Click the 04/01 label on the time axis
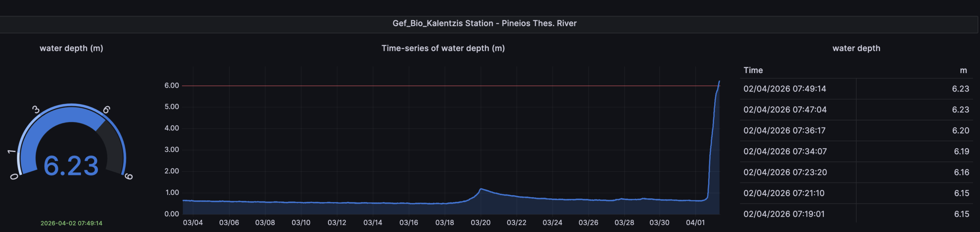This screenshot has height=232, width=980. [695, 223]
